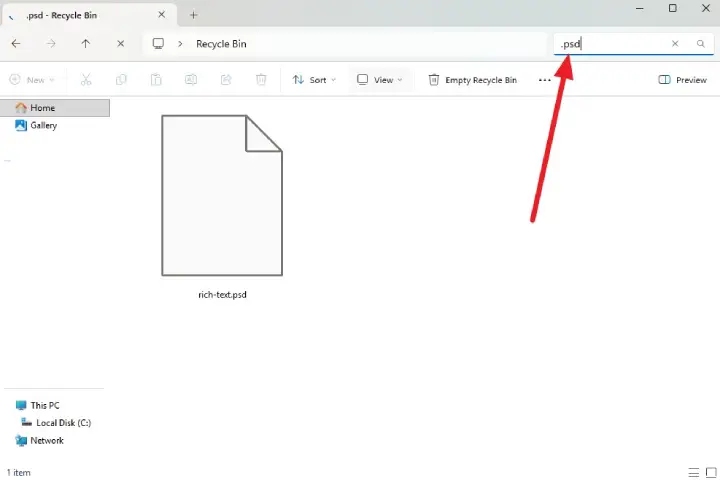
Task: Go up one folder level
Action: pos(85,44)
